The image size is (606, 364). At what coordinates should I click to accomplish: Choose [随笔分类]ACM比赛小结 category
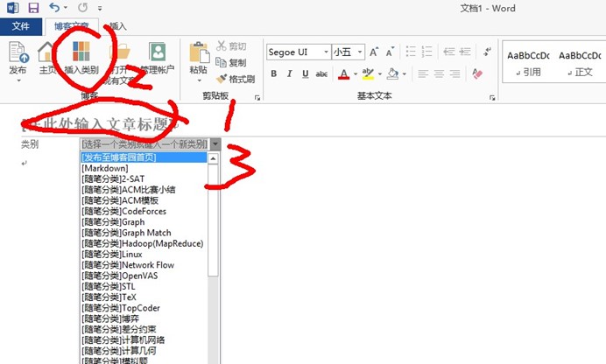point(144,190)
